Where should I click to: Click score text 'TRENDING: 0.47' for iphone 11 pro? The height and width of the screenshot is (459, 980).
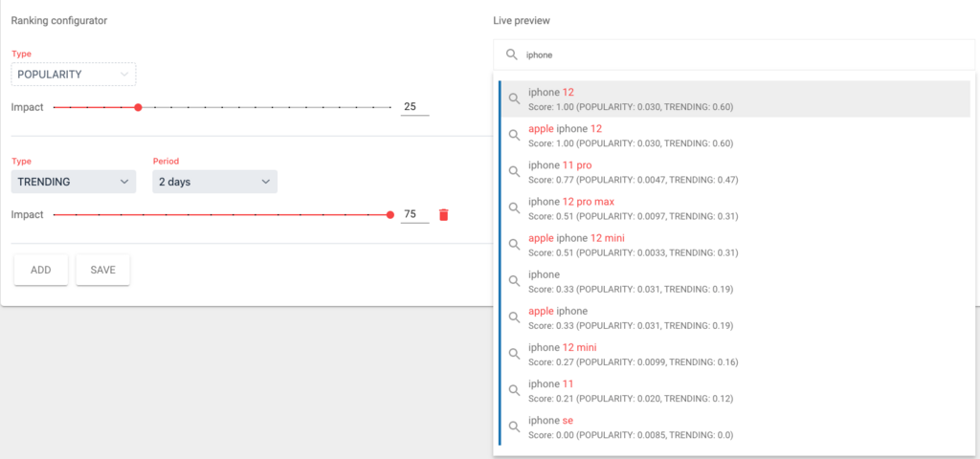(700, 180)
